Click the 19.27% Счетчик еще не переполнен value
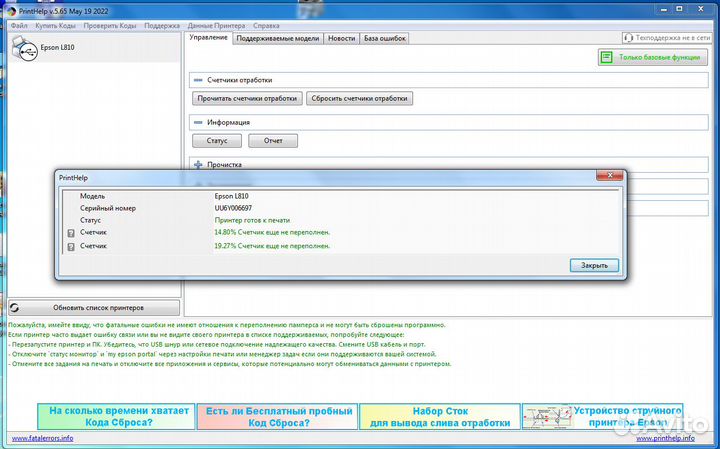720x449 pixels. [272, 246]
